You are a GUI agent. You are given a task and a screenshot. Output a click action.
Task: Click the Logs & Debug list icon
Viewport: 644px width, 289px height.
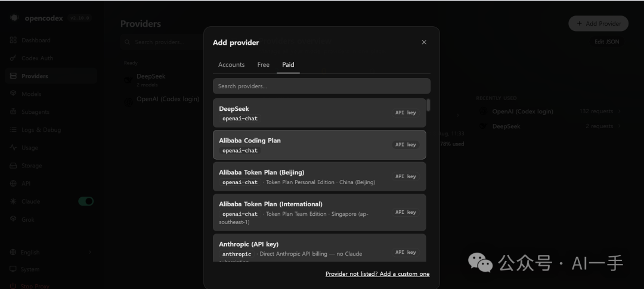[13, 130]
